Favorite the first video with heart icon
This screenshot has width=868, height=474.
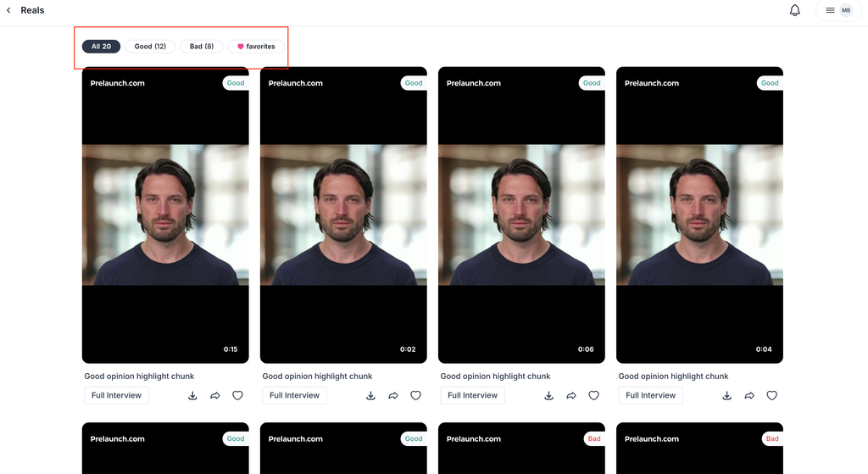click(x=237, y=395)
